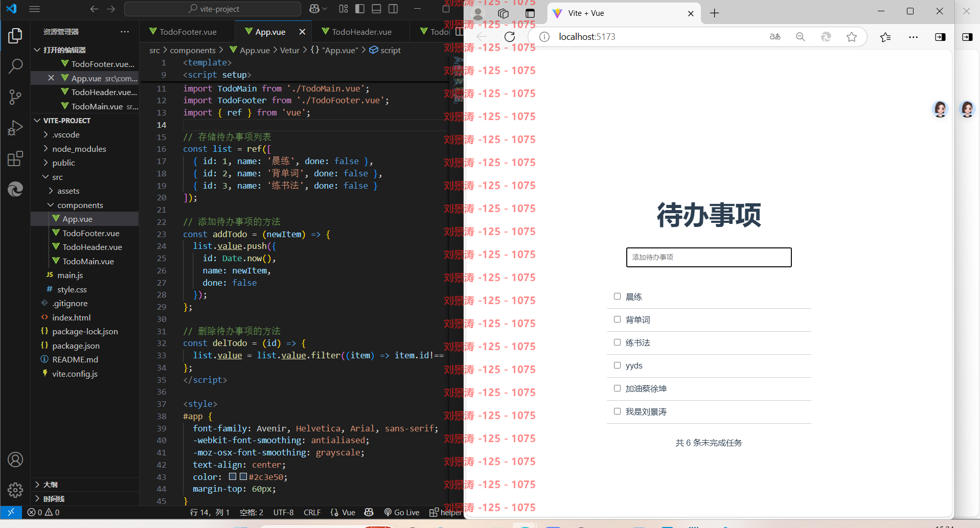The width and height of the screenshot is (980, 528).
Task: Open the Manage gear icon
Action: point(15,490)
